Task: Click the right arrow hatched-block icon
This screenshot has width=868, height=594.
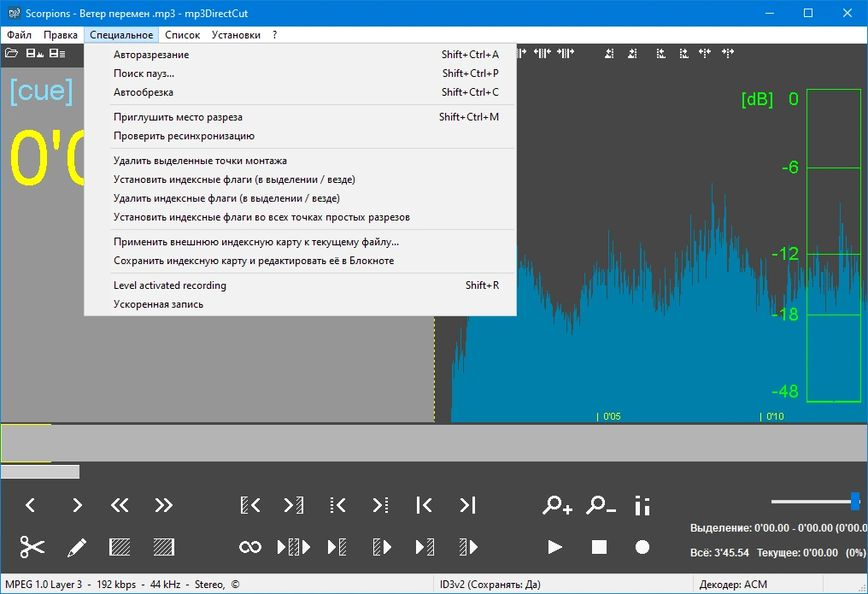Action: [294, 505]
